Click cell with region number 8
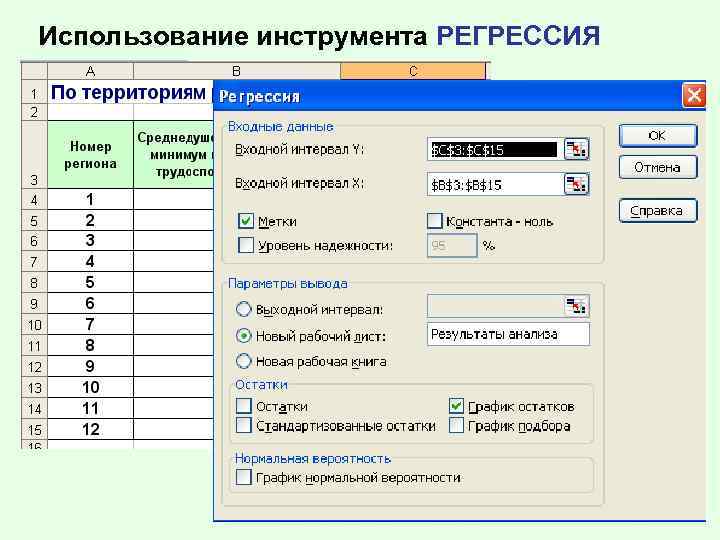 (90, 345)
